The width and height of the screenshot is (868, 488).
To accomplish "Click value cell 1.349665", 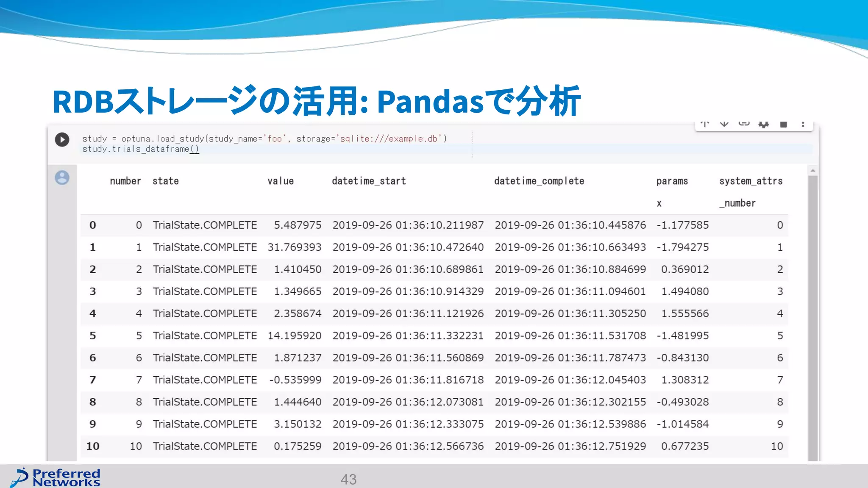I will tap(298, 291).
